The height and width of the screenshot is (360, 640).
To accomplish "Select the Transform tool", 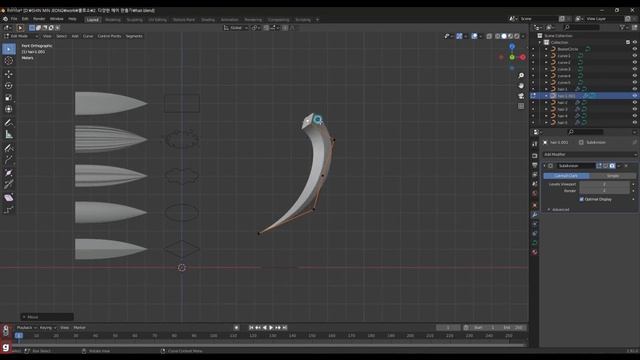I will click(9, 109).
